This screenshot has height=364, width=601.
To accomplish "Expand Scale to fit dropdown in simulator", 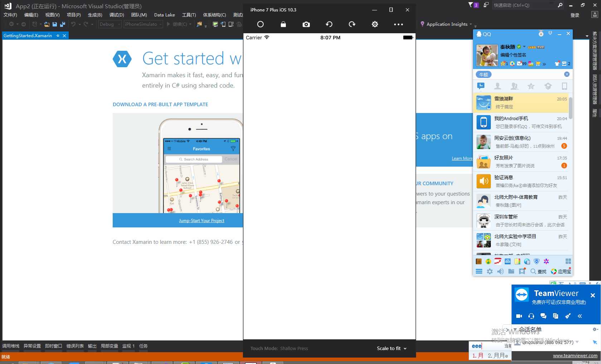I will tap(392, 348).
